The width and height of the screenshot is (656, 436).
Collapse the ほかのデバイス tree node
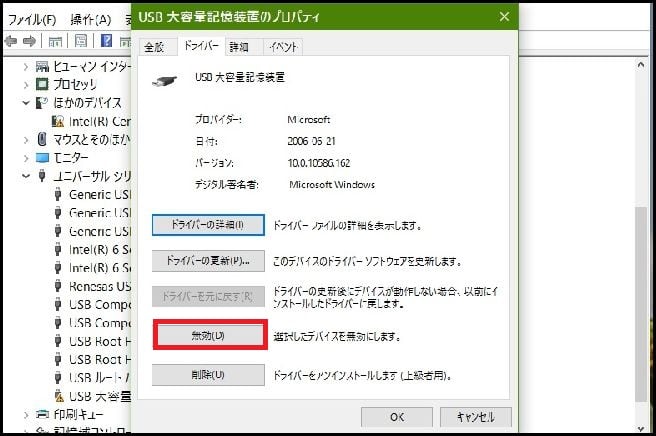(x=26, y=103)
